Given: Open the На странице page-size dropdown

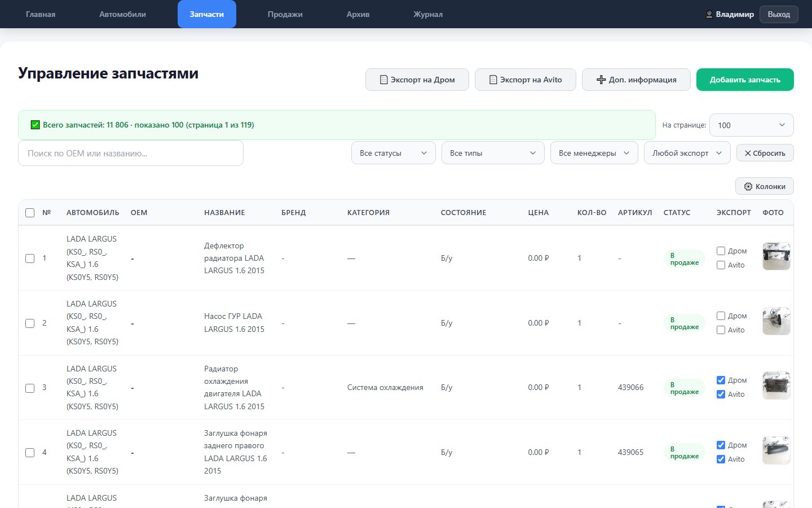Looking at the screenshot, I should tap(751, 125).
